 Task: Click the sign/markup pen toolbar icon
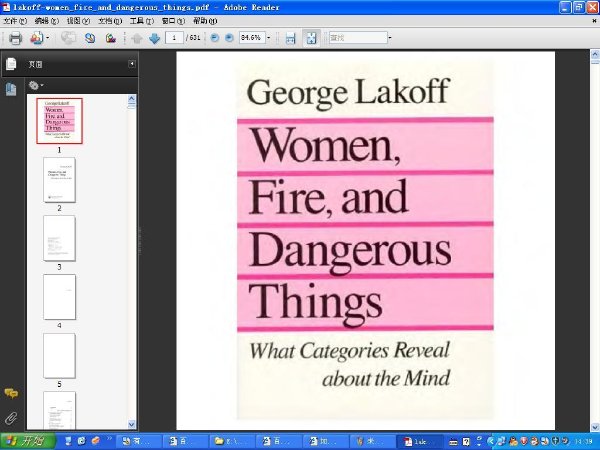coord(111,38)
